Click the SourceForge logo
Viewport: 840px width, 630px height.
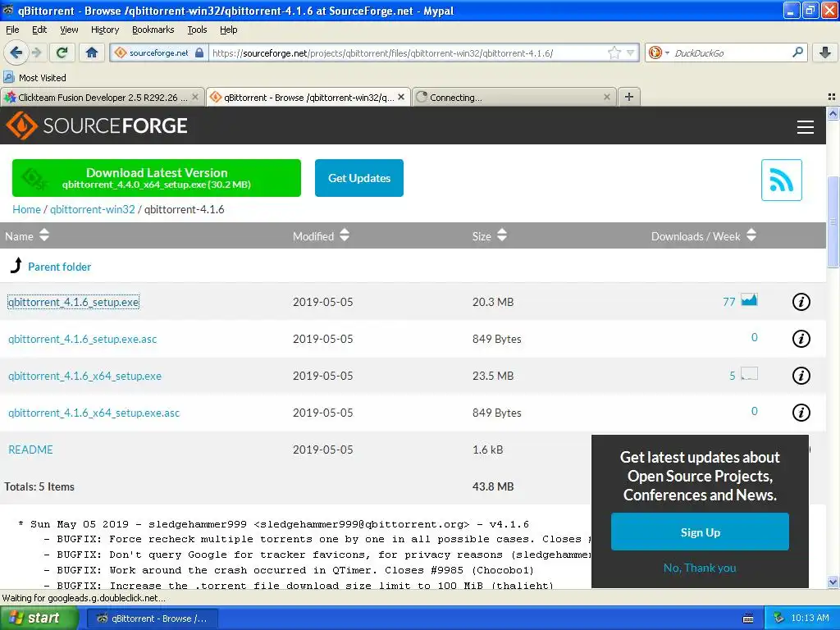click(97, 126)
